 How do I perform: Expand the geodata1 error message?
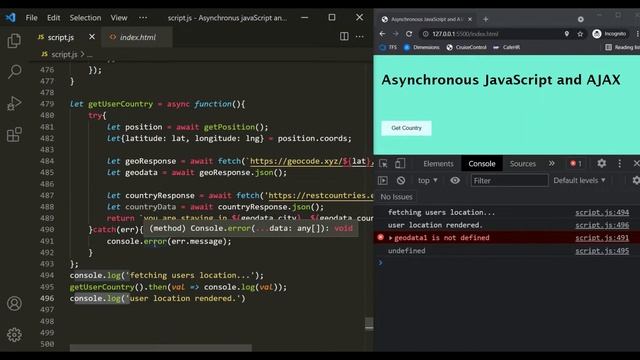391,238
